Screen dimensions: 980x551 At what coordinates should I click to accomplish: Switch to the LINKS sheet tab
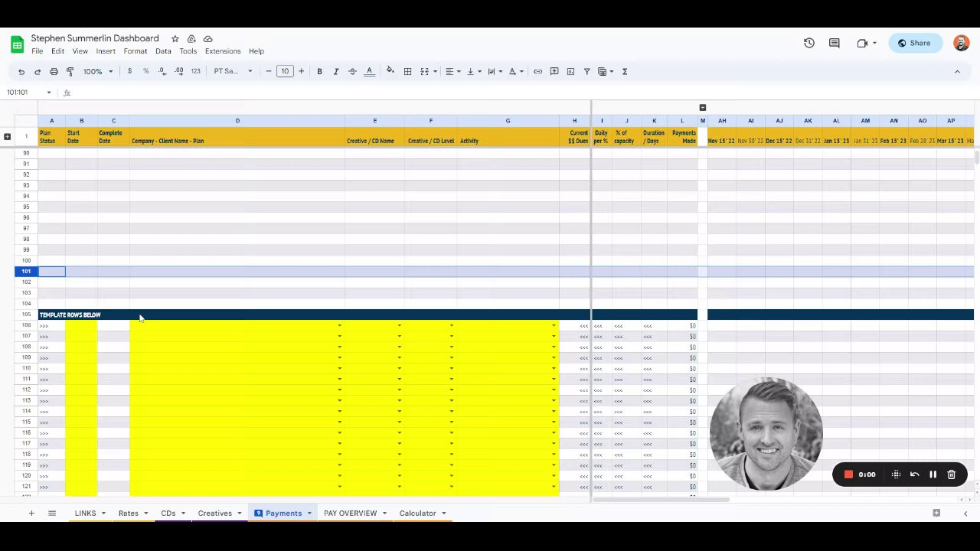86,514
